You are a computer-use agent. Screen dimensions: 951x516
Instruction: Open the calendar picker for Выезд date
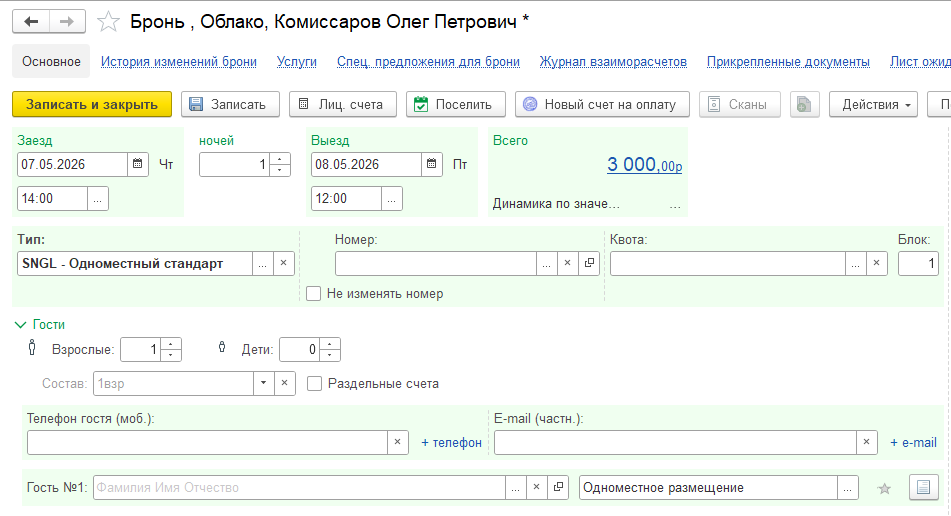pos(431,164)
